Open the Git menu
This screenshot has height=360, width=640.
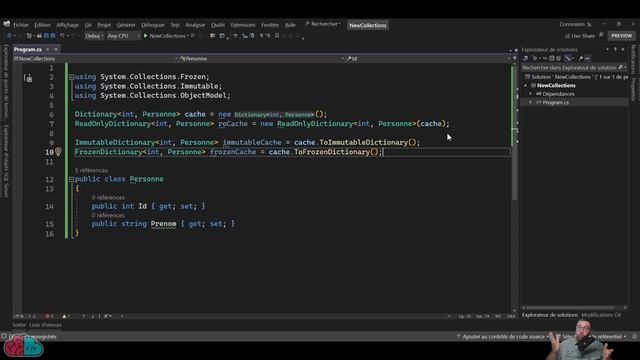point(88,25)
